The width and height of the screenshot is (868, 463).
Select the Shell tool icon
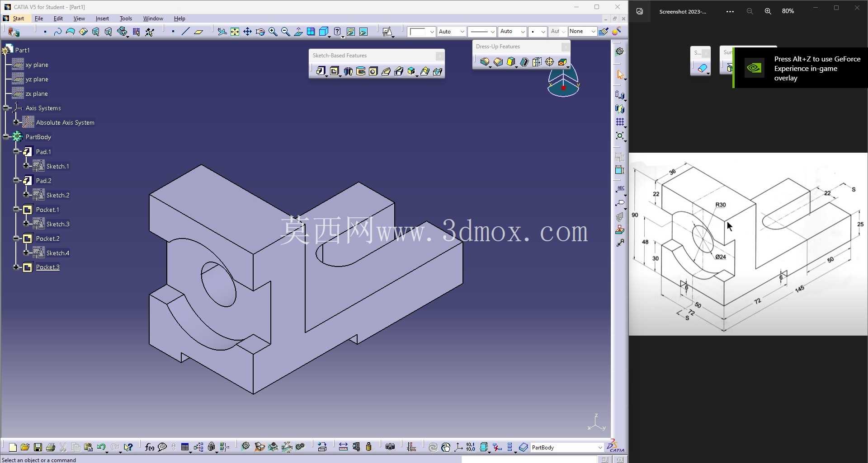click(524, 62)
